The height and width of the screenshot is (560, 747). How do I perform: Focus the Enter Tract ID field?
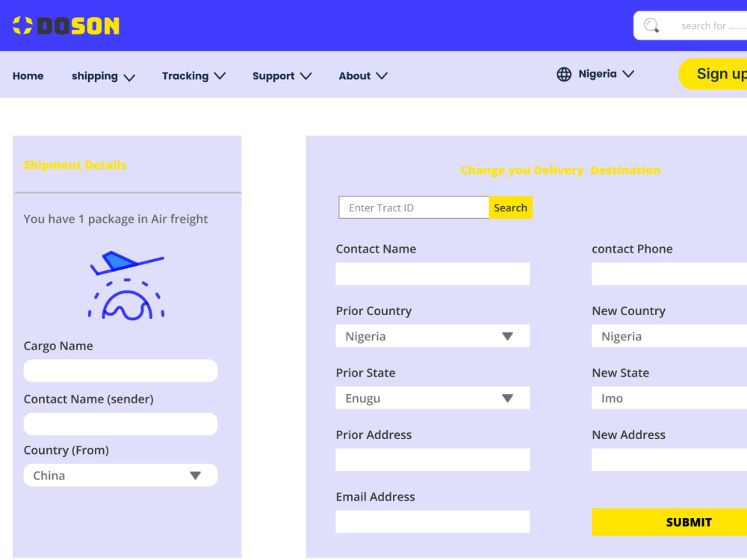tap(414, 208)
